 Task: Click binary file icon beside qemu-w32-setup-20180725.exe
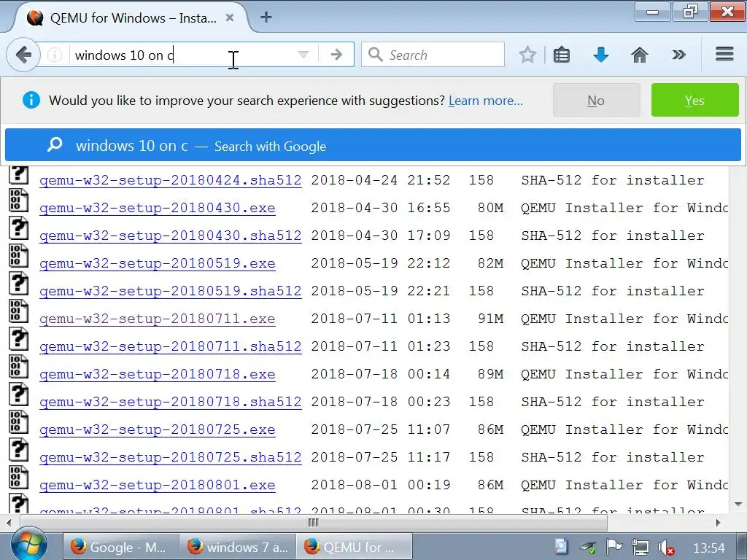click(18, 422)
